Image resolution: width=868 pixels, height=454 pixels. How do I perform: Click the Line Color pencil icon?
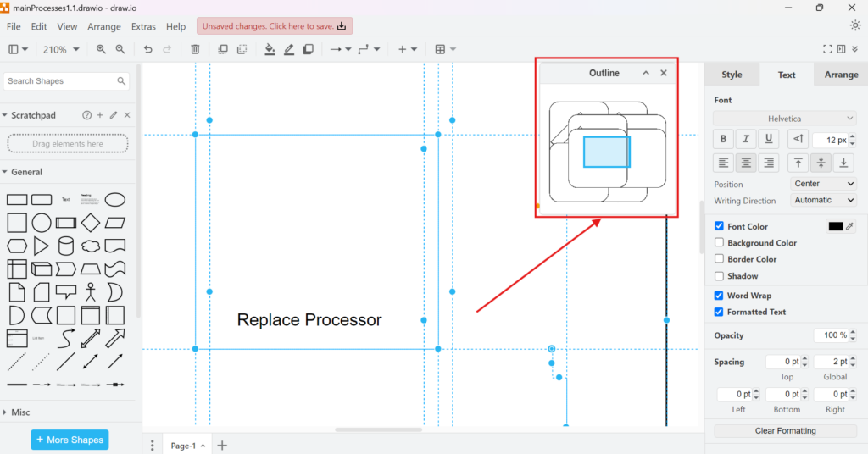tap(289, 49)
